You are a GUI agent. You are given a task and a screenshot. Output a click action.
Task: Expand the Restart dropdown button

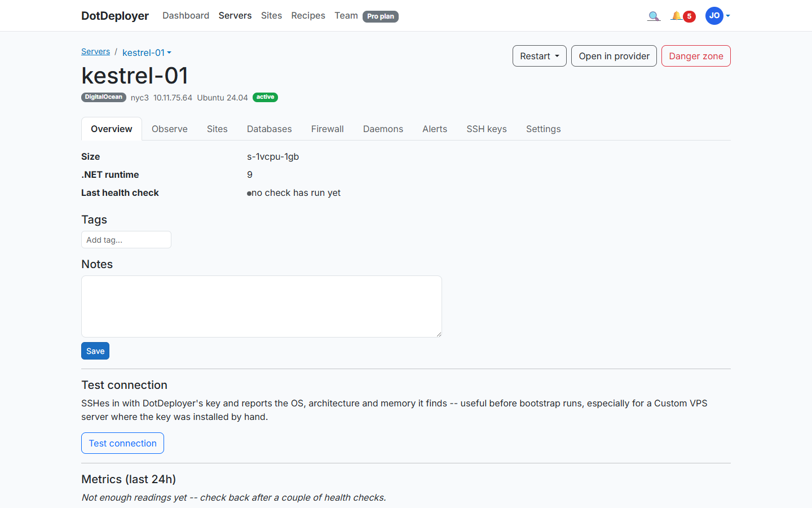click(540, 56)
